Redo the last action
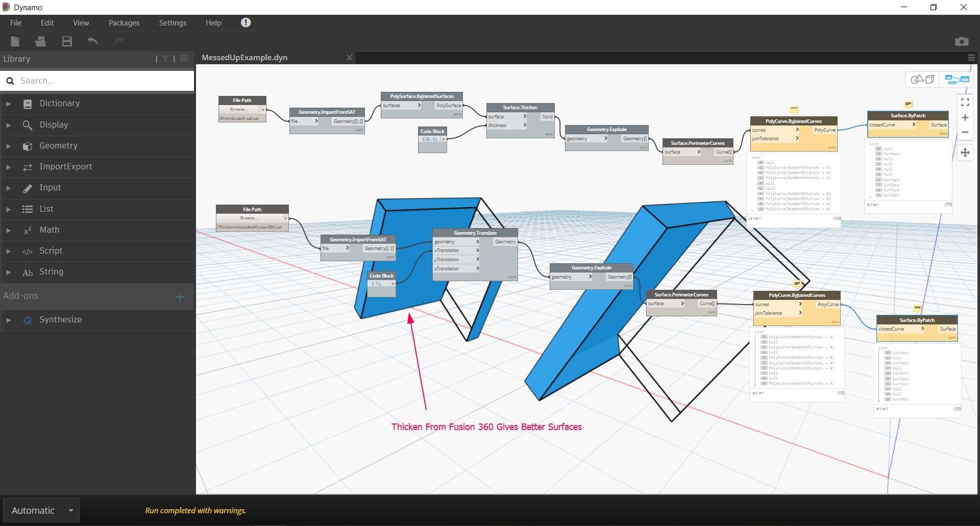 click(118, 41)
